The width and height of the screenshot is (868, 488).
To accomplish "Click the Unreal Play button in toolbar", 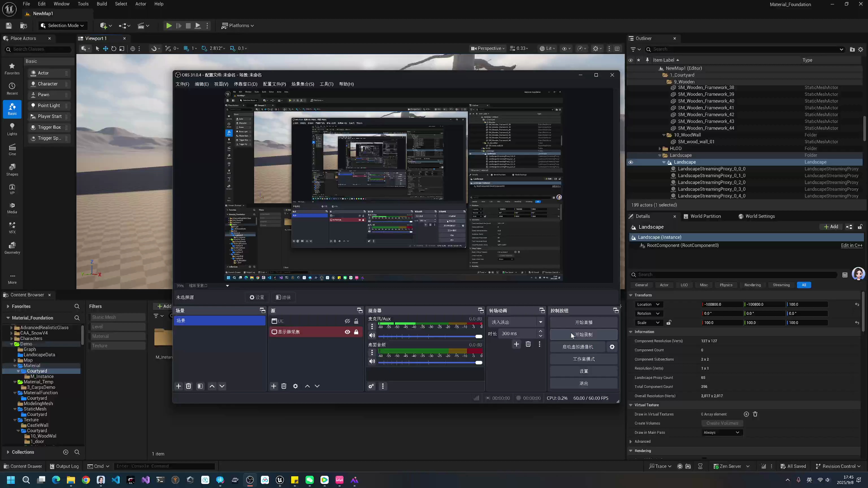I will [169, 26].
